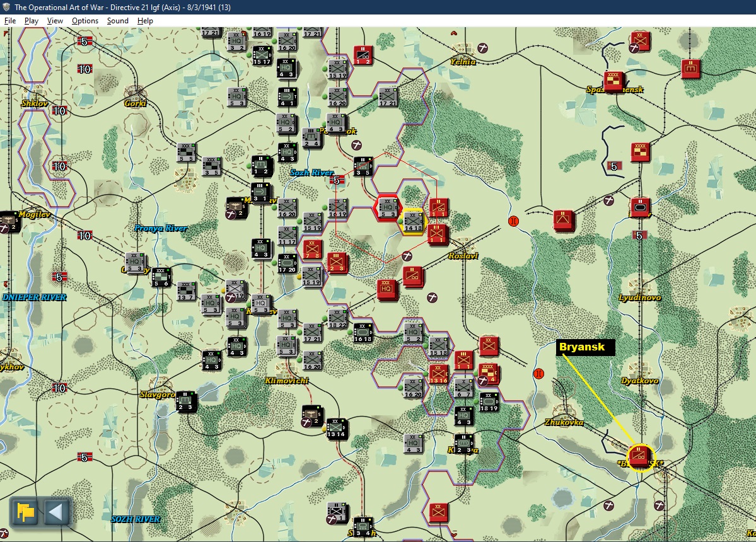Select the black division counter 13 14
The height and width of the screenshot is (542, 756).
coord(337,428)
